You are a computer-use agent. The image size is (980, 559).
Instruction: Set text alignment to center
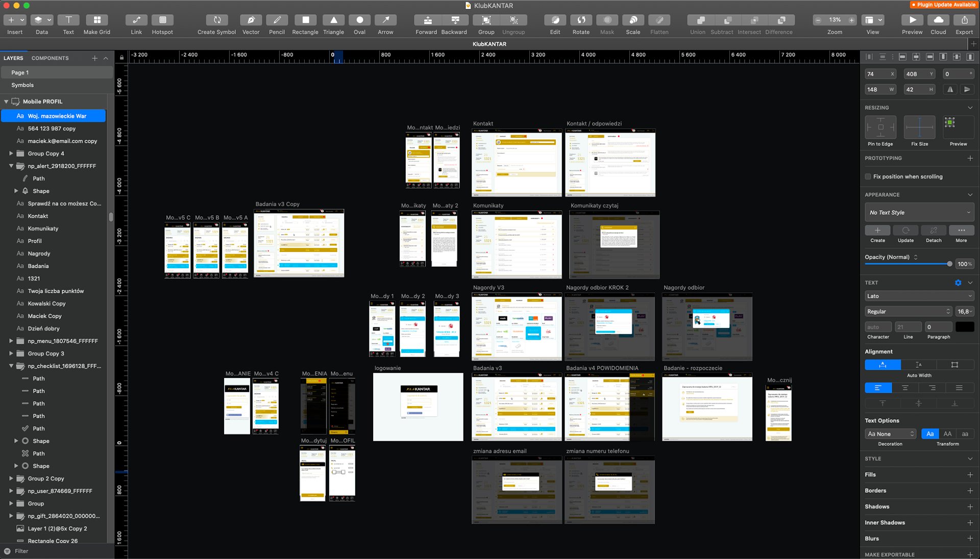[x=905, y=388]
